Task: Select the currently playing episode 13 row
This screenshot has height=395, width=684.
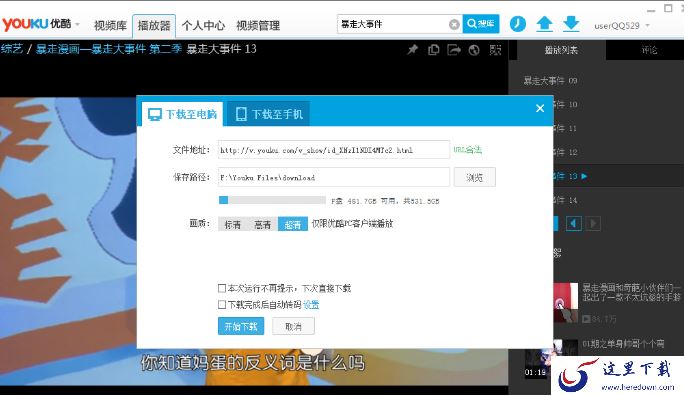Action: (618, 176)
